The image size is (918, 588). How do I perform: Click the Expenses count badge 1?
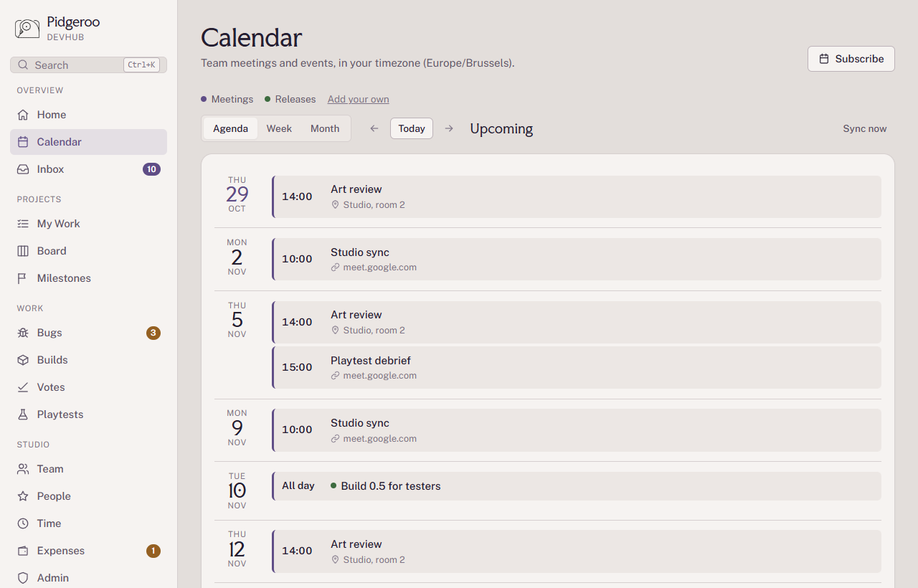pyautogui.click(x=153, y=551)
